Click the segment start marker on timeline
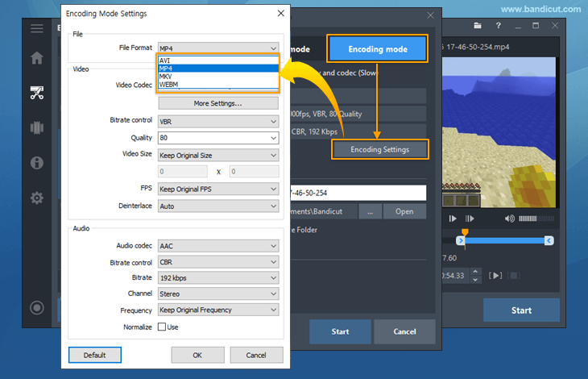588x379 pixels. [461, 240]
